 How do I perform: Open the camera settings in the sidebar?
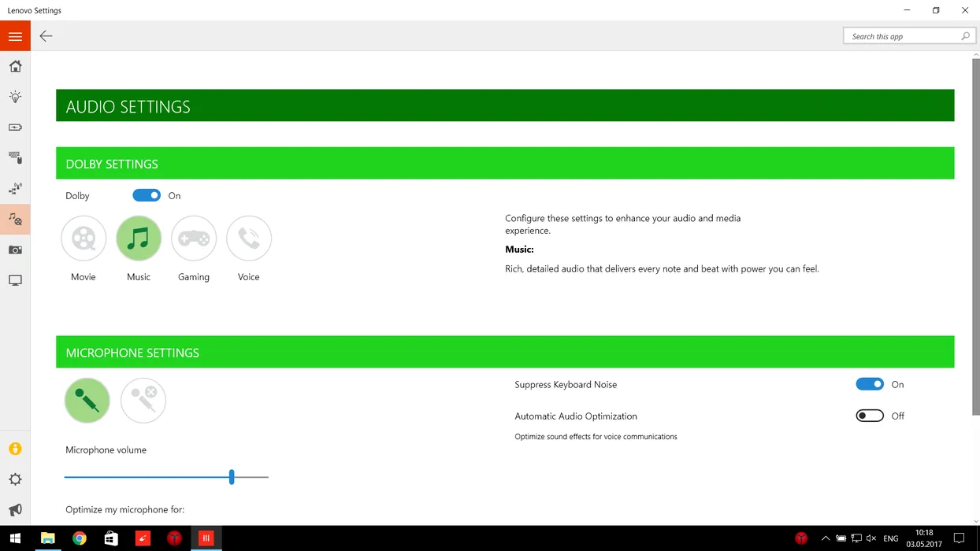coord(15,250)
